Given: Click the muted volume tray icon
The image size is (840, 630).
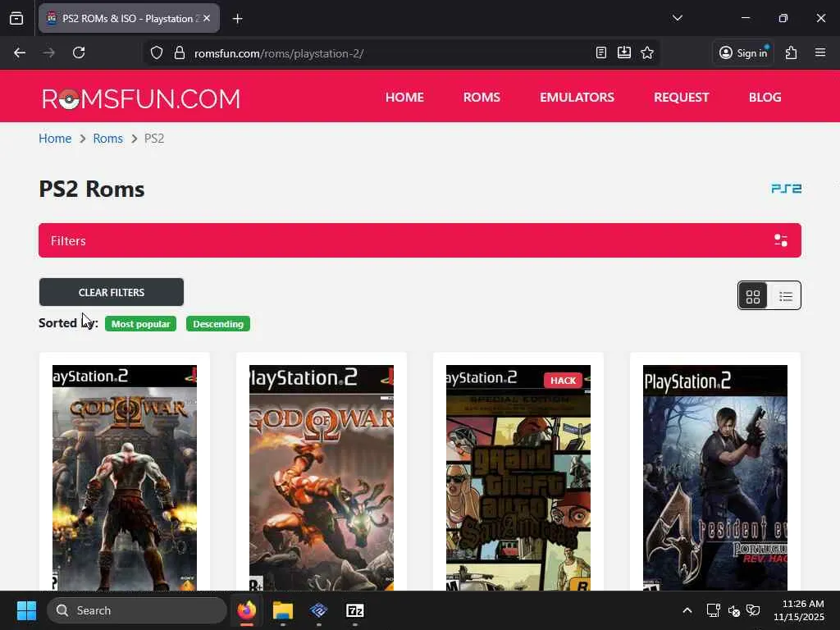Looking at the screenshot, I should click(x=734, y=610).
